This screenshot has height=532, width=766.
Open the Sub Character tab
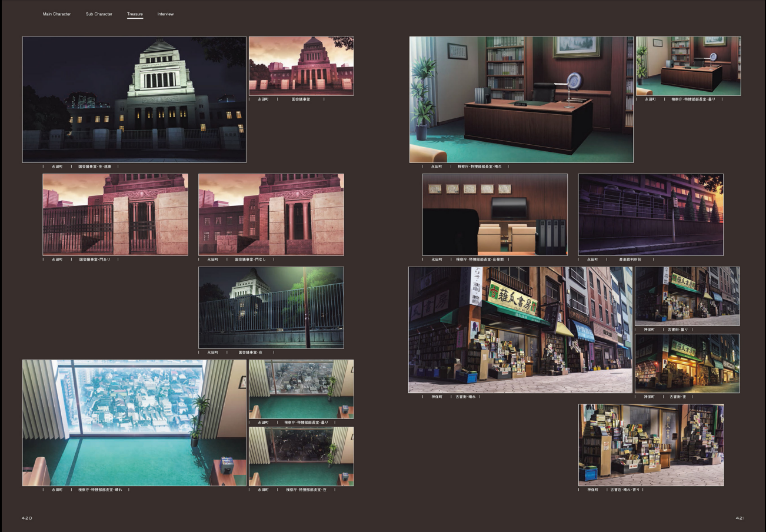click(99, 14)
